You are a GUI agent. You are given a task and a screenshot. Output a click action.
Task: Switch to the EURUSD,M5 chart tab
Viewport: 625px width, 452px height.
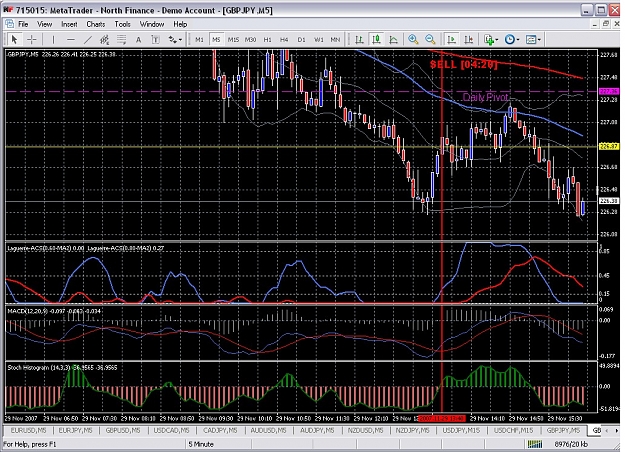28,430
